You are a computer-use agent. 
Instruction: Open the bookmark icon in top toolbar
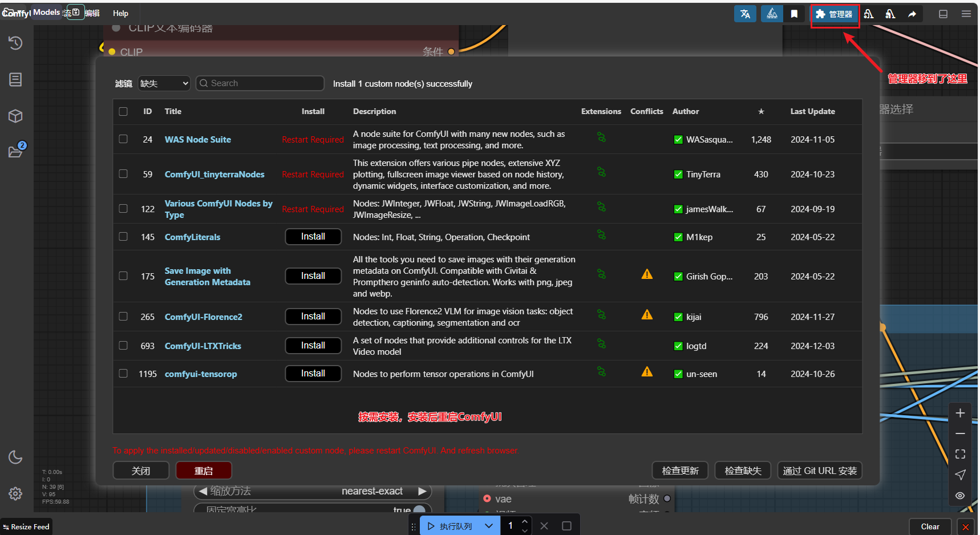pos(794,14)
